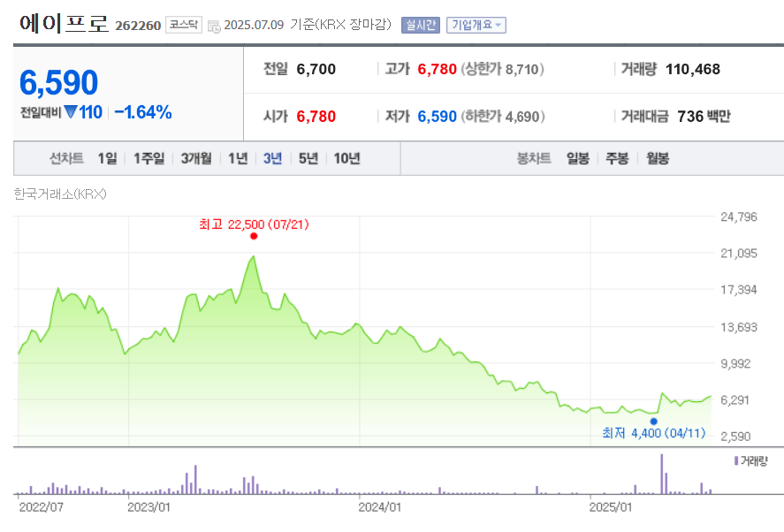Select the 3년 line chart tab
Screen dimensions: 784x532
click(272, 158)
